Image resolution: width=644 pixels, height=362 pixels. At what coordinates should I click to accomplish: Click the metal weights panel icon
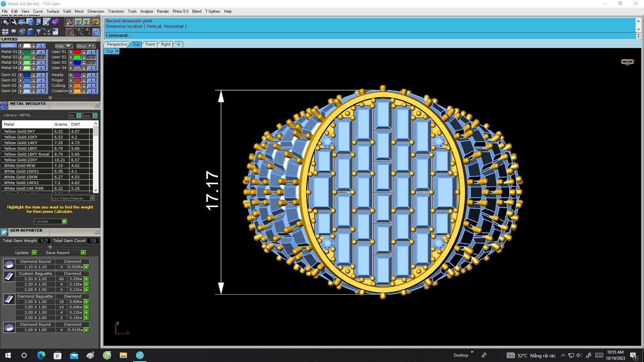(x=4, y=106)
